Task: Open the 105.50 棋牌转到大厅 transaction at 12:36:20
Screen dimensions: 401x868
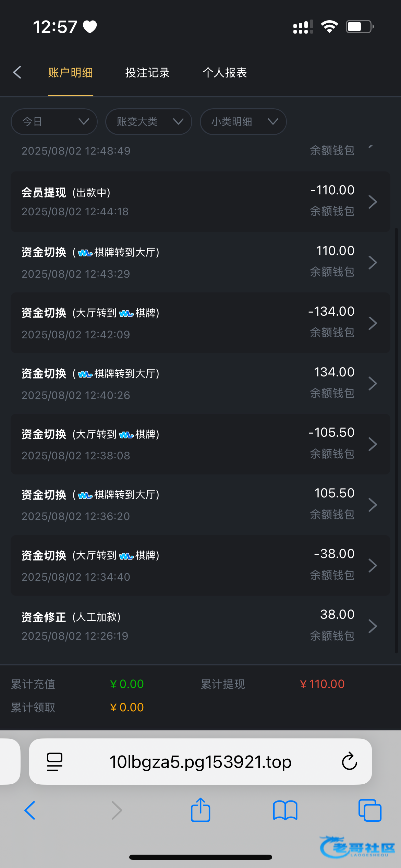Action: click(x=200, y=505)
